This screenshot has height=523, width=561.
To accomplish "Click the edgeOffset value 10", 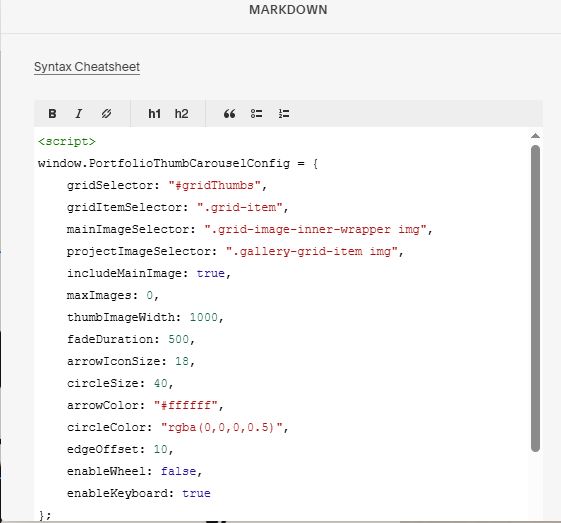I will point(161,449).
